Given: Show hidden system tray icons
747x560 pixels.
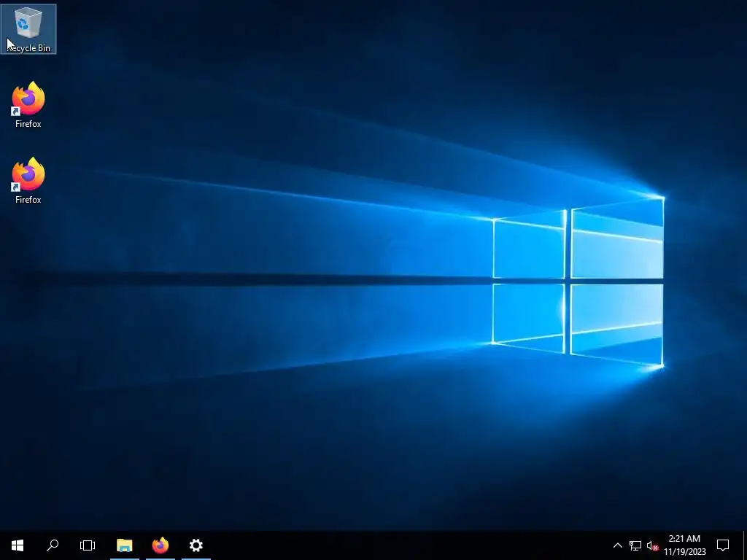Looking at the screenshot, I should click(617, 545).
